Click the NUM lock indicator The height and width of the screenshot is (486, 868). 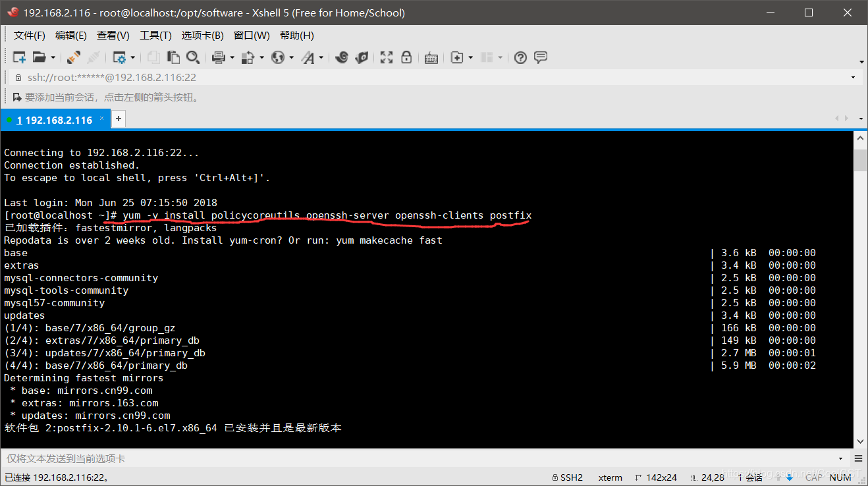pyautogui.click(x=840, y=477)
